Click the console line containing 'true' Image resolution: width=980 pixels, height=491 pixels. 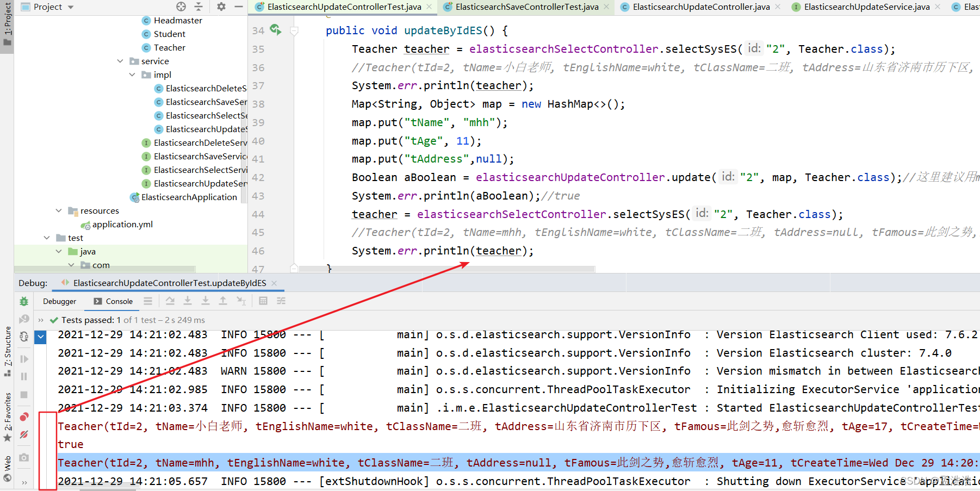click(71, 444)
